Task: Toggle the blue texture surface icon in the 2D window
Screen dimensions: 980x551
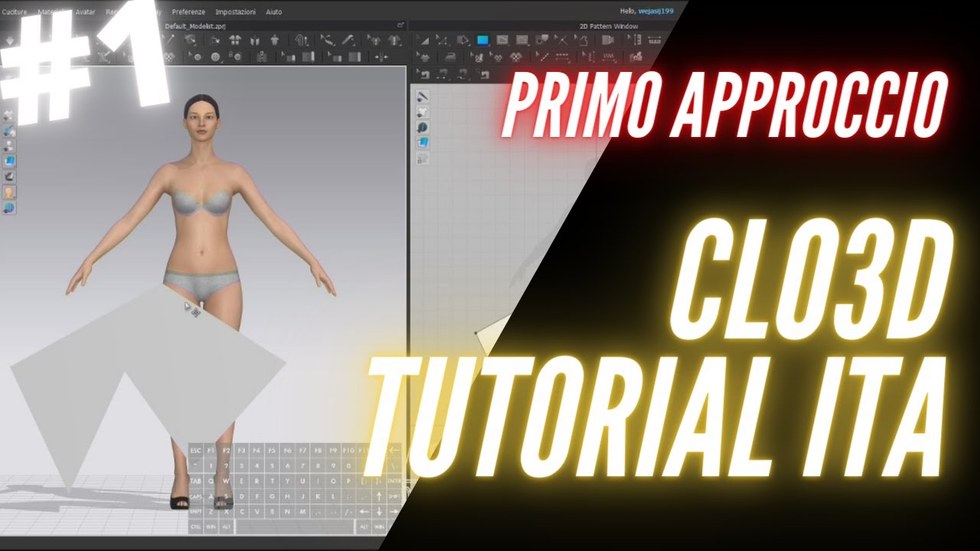Action: pos(423,142)
